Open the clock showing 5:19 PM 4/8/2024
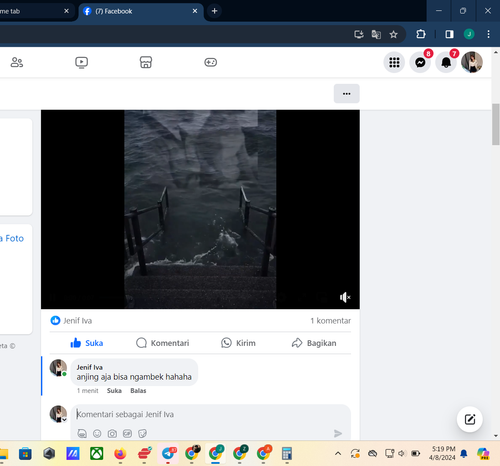500x466 pixels. [442, 453]
